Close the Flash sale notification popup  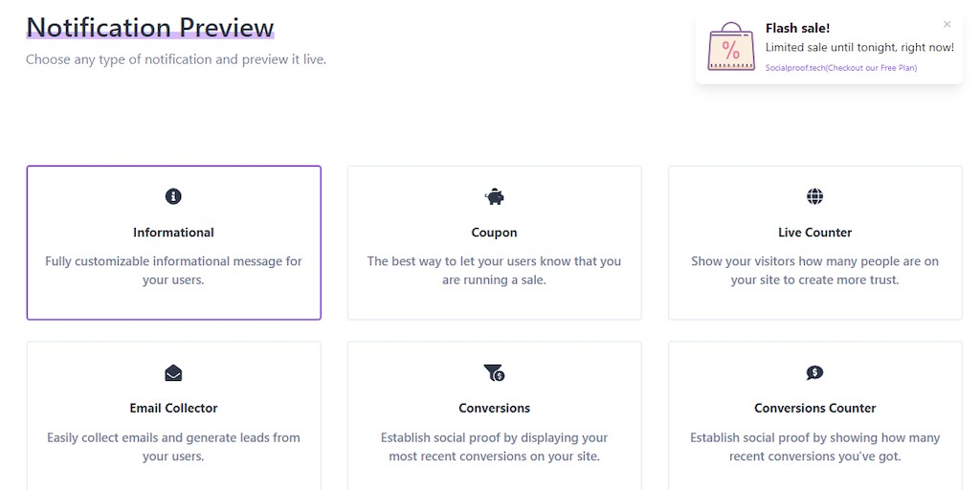[947, 25]
